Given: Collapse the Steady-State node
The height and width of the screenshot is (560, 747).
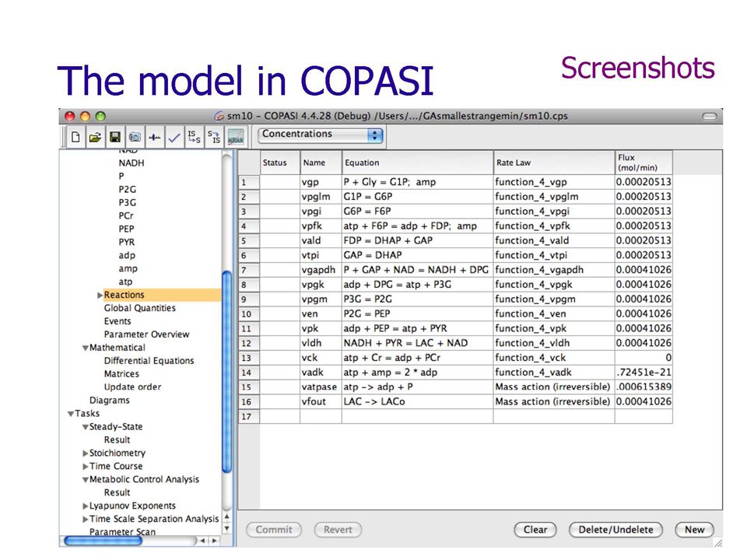Looking at the screenshot, I should 86,427.
